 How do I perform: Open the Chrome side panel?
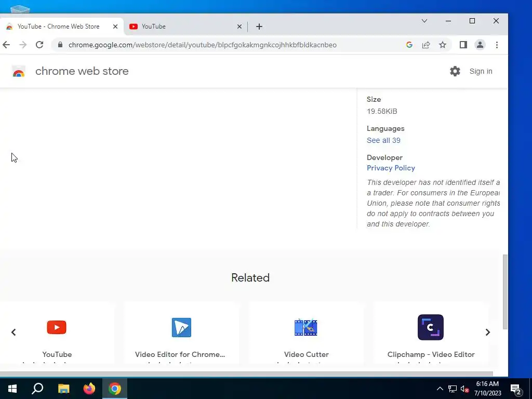[x=463, y=45]
